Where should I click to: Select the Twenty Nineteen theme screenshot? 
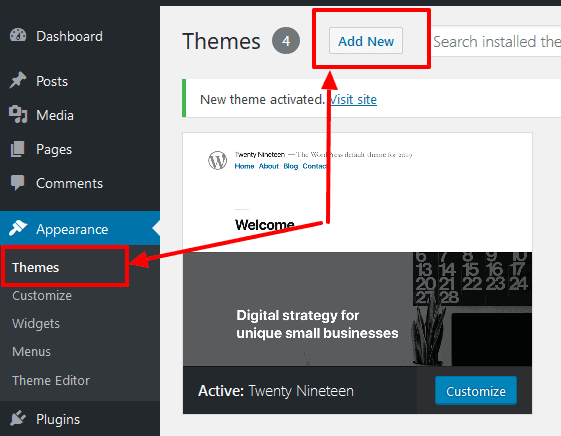point(357,249)
